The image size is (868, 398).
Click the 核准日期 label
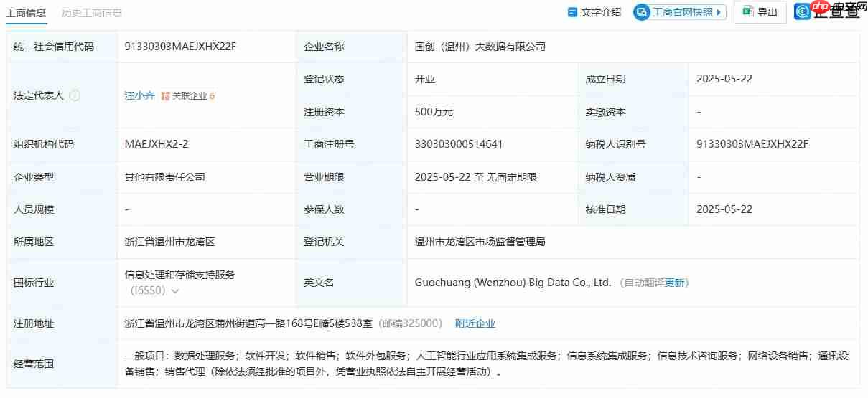point(605,209)
